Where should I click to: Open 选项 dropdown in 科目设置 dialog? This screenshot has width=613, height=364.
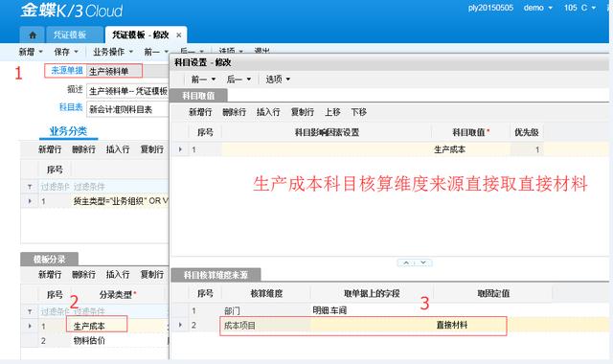point(278,80)
